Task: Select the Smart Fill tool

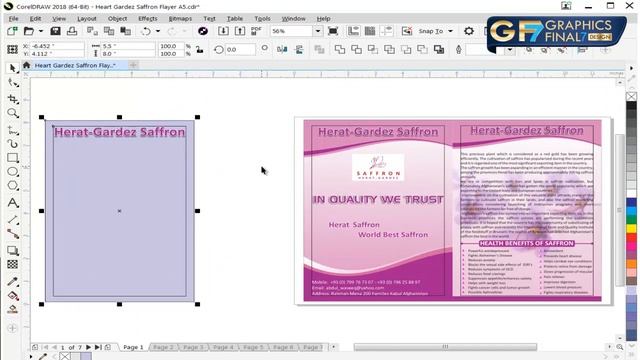Action: coord(13,309)
